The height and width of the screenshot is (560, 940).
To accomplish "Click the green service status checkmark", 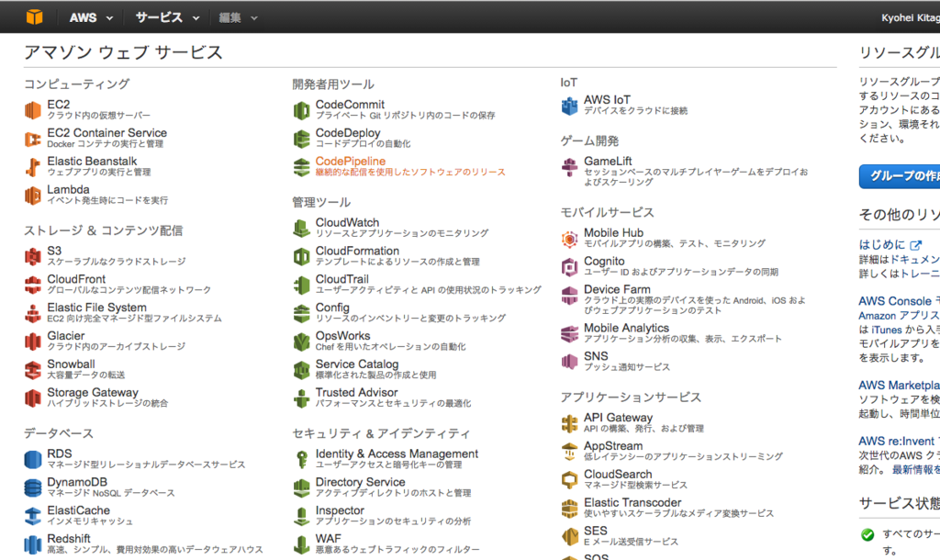I will (x=867, y=535).
